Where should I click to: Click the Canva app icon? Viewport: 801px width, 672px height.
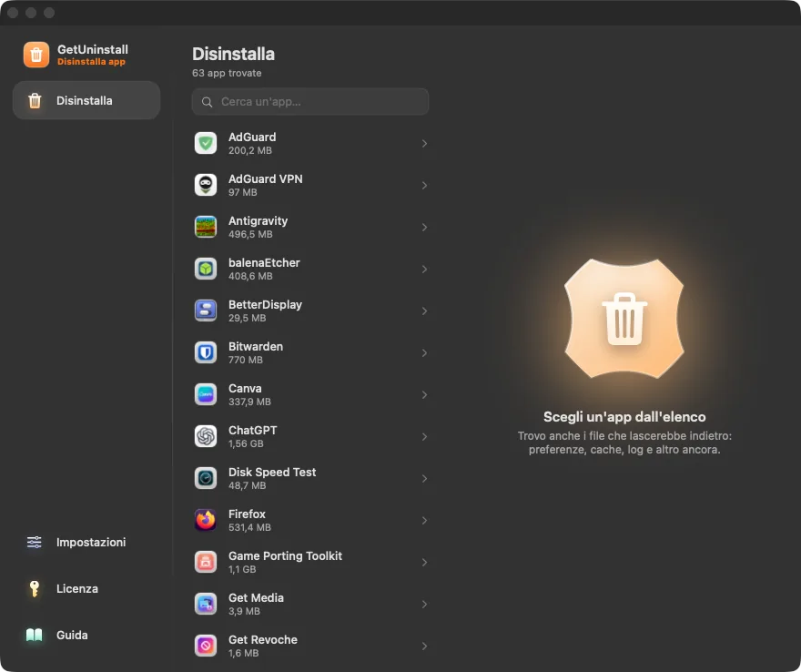(206, 395)
